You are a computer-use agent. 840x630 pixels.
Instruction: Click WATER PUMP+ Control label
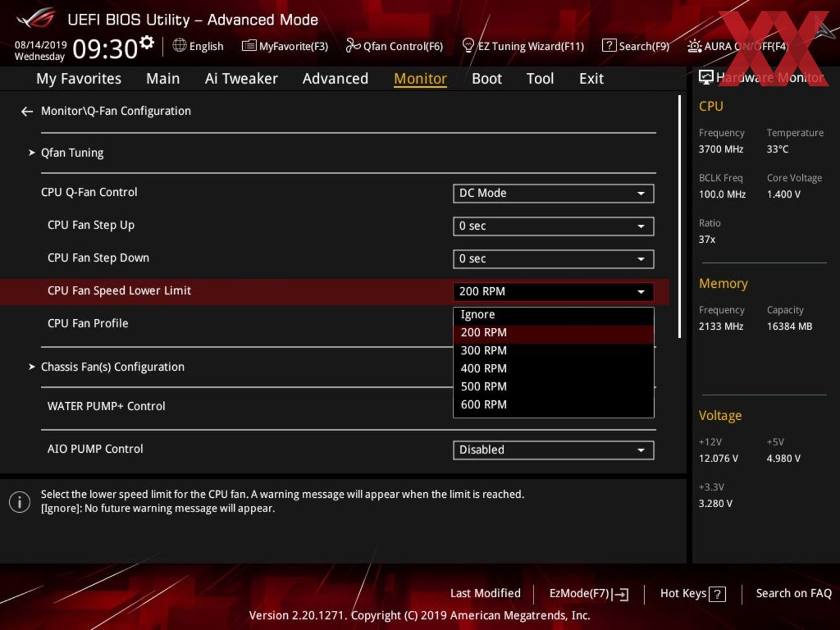pos(106,406)
